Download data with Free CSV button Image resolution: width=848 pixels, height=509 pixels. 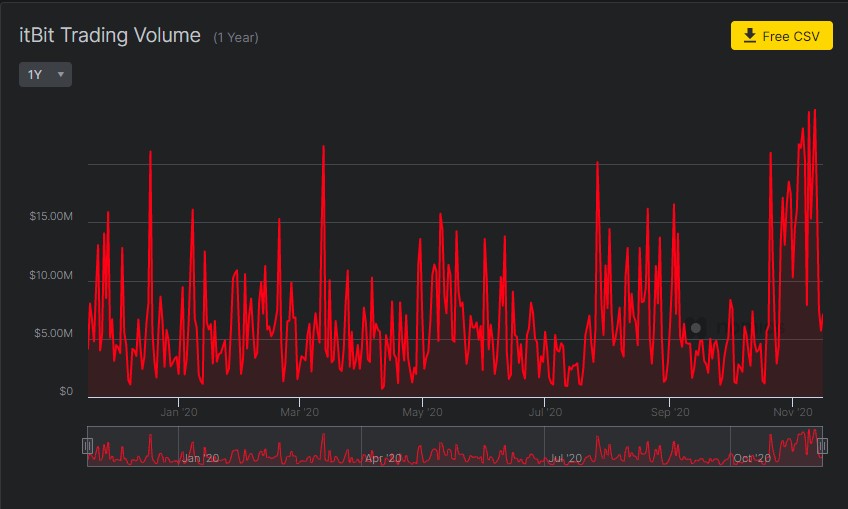point(781,36)
